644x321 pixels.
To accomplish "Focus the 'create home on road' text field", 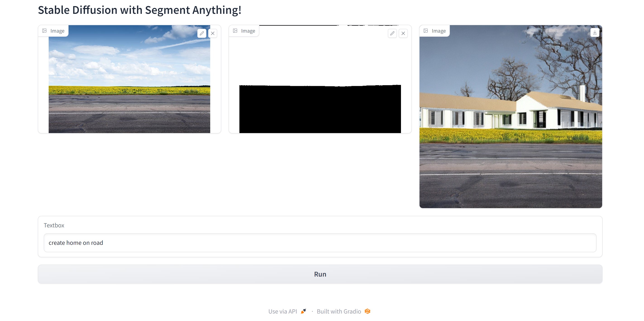I will pos(320,243).
